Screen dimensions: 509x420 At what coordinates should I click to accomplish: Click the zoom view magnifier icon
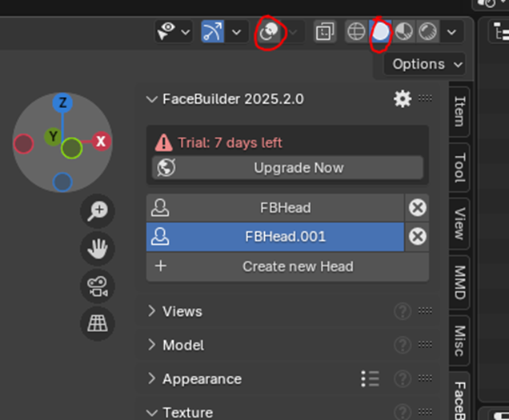(98, 210)
